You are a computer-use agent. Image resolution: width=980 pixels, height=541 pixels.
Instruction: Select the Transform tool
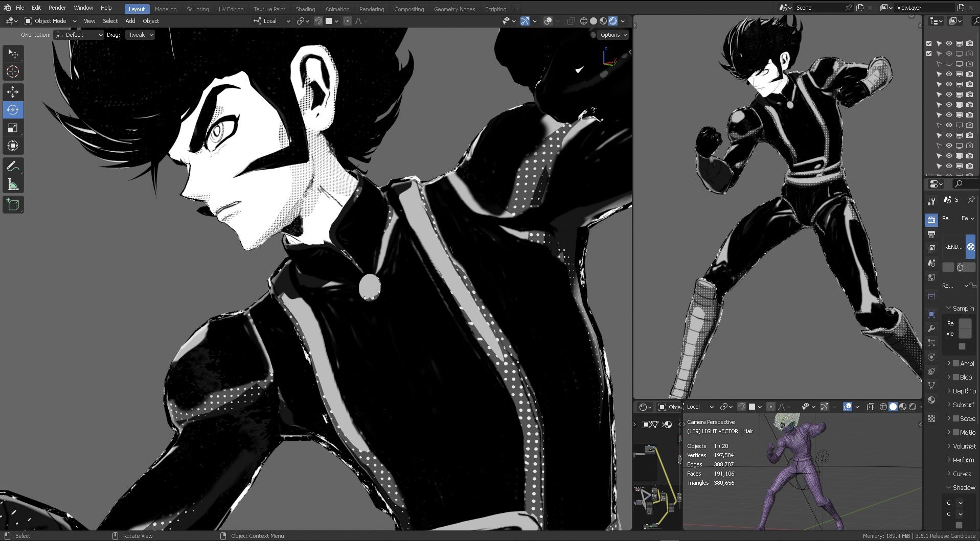(13, 146)
